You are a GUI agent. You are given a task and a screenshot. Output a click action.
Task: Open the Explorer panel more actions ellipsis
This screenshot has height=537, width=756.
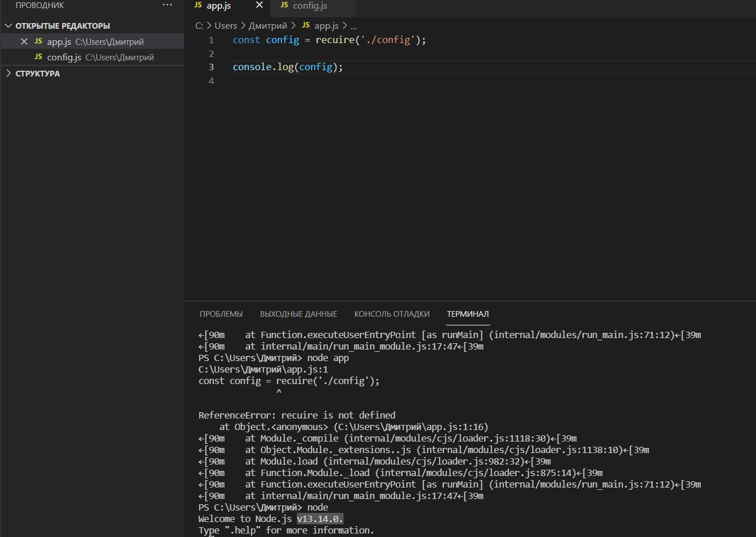tap(167, 5)
